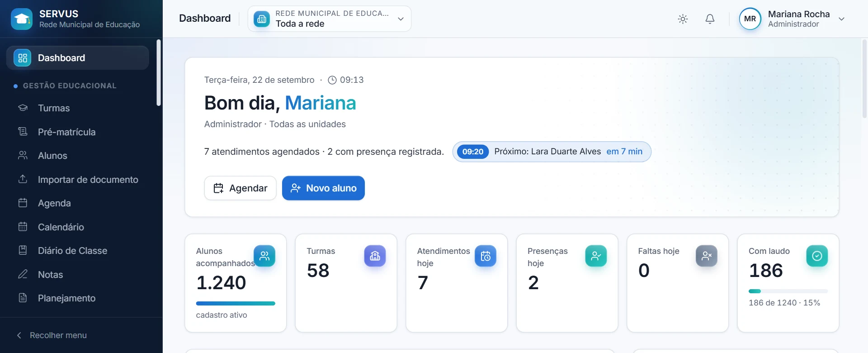Viewport: 868px width, 353px height.
Task: Click the Agenda calendar icon in sidebar
Action: tap(23, 203)
